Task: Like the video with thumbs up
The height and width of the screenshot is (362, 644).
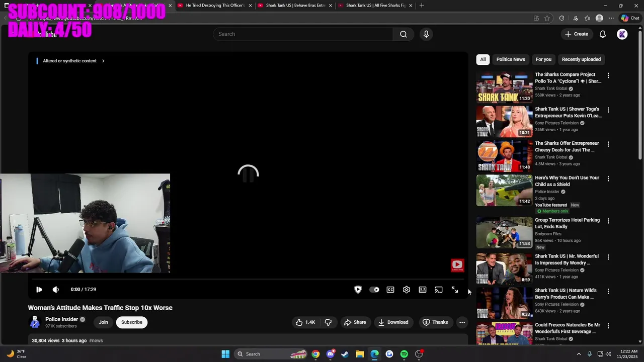Action: click(x=305, y=322)
